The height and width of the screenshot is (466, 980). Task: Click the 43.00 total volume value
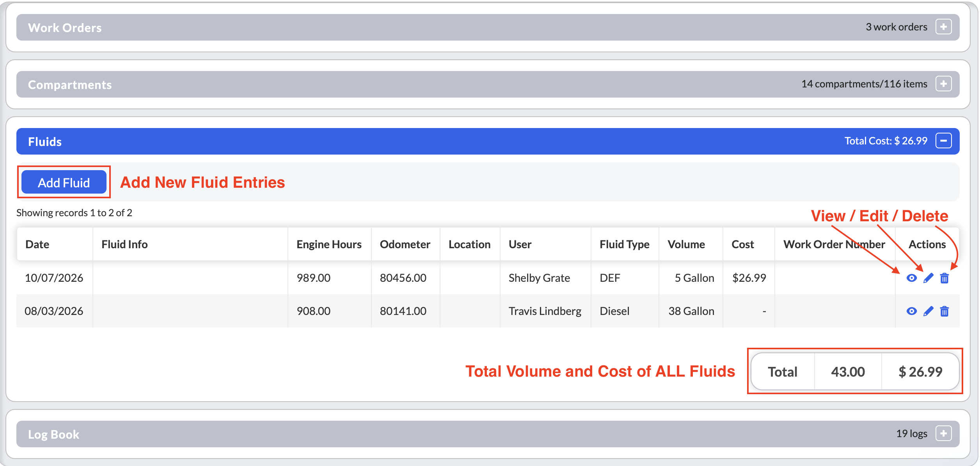(848, 372)
